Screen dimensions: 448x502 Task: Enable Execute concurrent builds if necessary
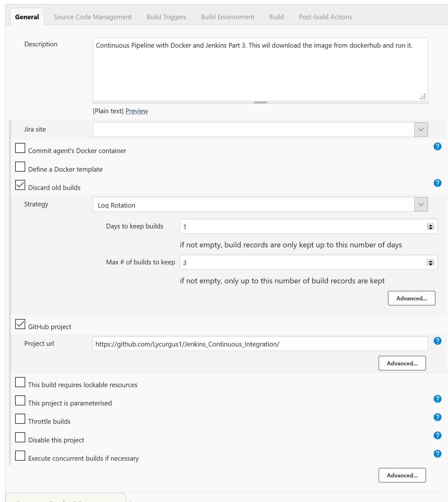(20, 456)
